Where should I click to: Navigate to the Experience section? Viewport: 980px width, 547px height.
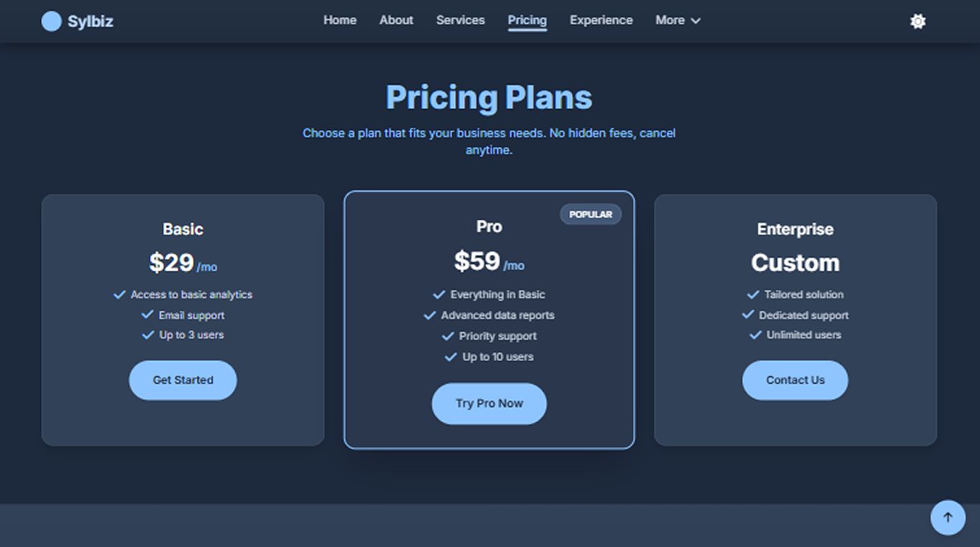pyautogui.click(x=600, y=20)
